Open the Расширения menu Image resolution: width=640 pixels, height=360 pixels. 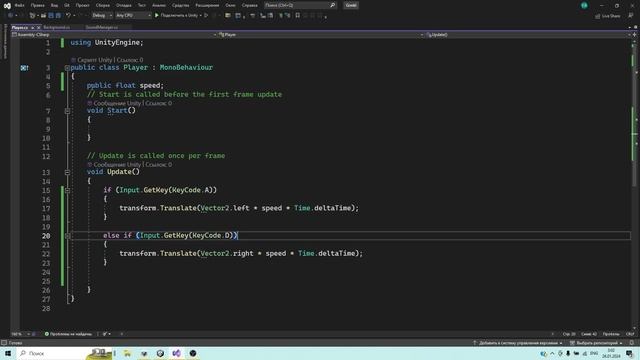coord(207,5)
